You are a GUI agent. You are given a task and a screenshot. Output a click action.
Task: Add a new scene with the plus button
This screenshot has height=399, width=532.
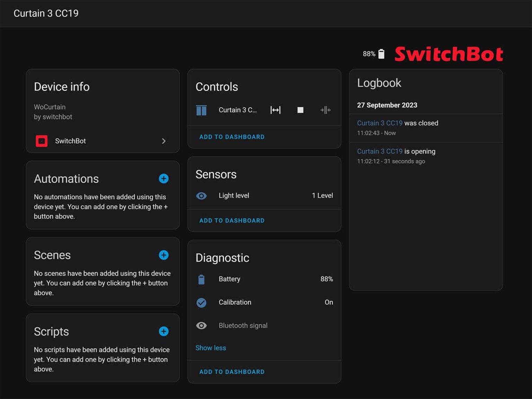click(x=163, y=255)
